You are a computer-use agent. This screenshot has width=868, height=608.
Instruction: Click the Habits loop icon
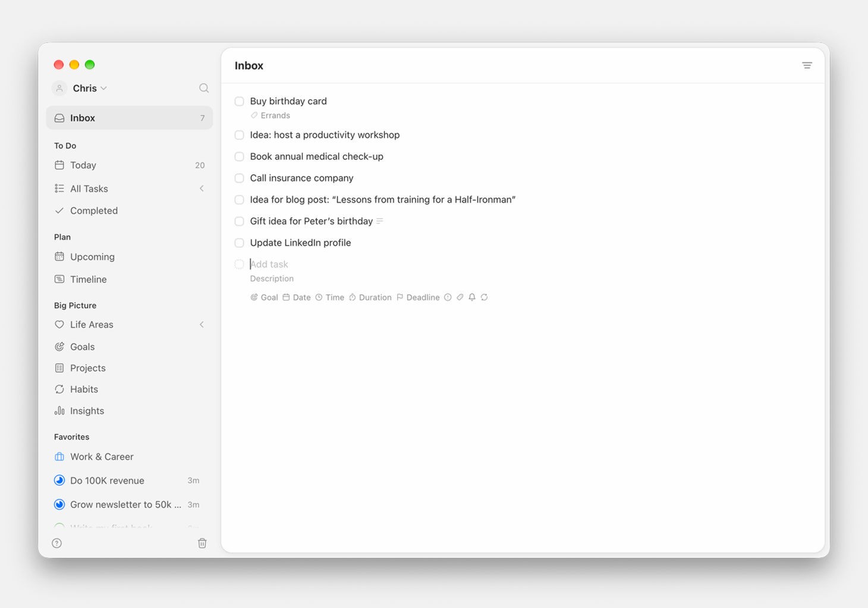click(x=59, y=390)
